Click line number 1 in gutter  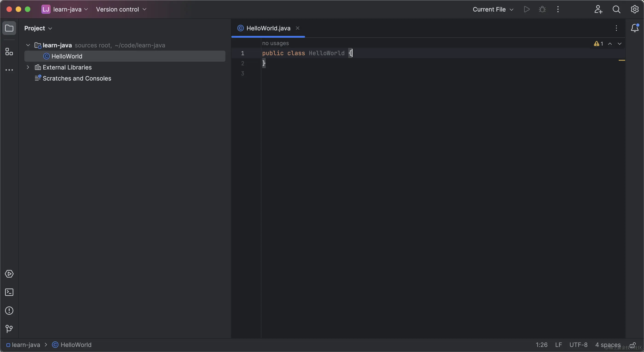click(242, 53)
